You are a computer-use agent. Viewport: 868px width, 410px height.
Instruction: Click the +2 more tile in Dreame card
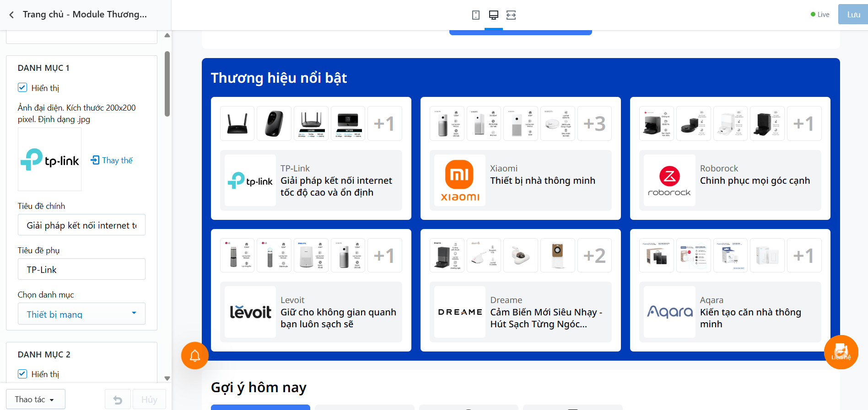[x=594, y=256]
